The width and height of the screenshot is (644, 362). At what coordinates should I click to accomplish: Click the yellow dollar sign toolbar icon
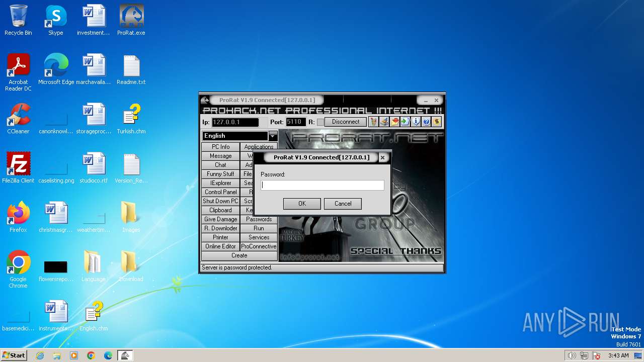point(437,122)
